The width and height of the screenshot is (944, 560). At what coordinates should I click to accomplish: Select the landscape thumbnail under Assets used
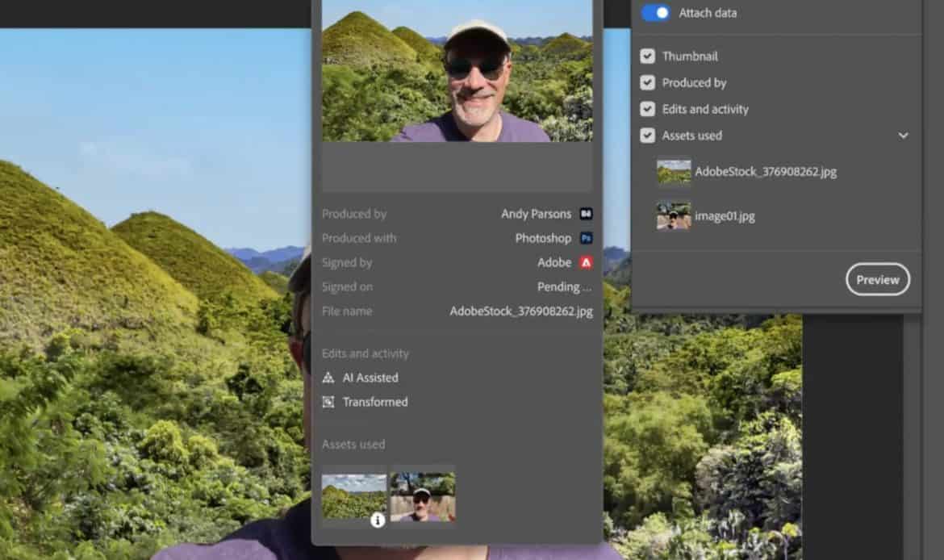[x=353, y=495]
